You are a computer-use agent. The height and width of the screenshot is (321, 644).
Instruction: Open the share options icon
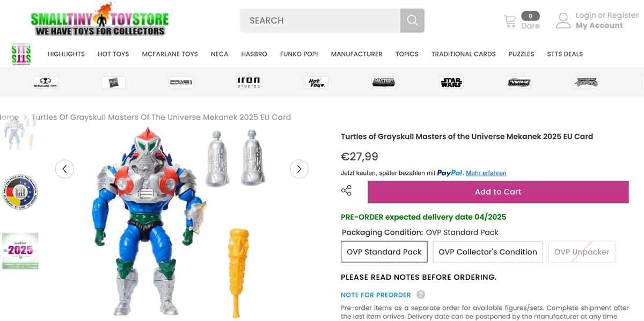346,191
